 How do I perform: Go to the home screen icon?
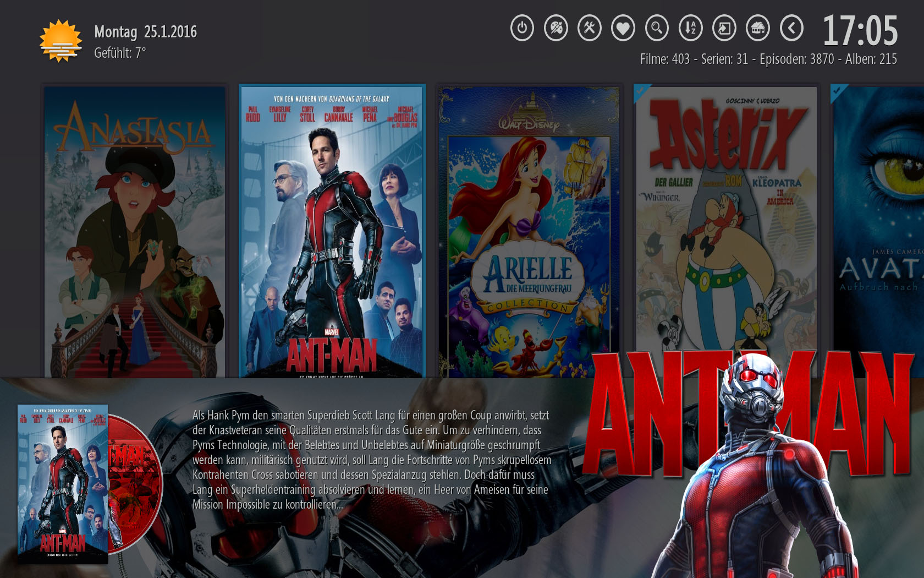pos(758,28)
